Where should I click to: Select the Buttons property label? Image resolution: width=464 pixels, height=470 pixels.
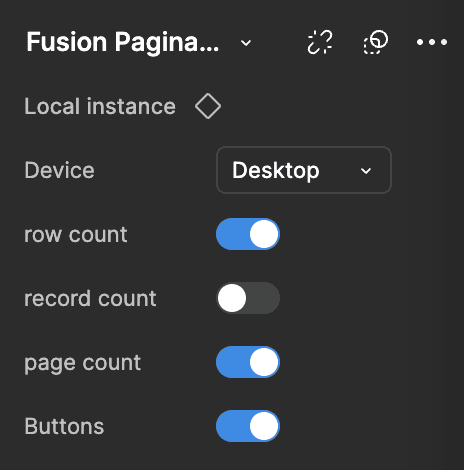(64, 426)
